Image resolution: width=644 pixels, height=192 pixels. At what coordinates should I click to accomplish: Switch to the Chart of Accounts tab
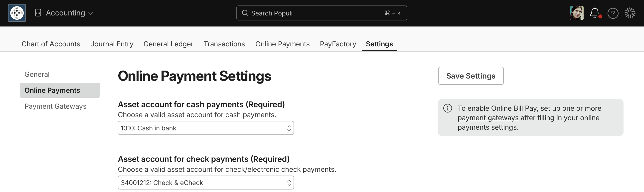[51, 44]
